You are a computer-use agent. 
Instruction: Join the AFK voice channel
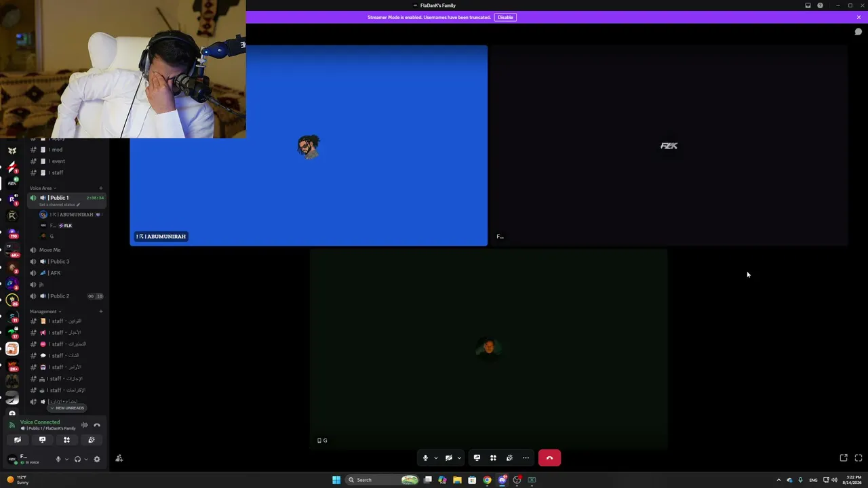(66, 273)
